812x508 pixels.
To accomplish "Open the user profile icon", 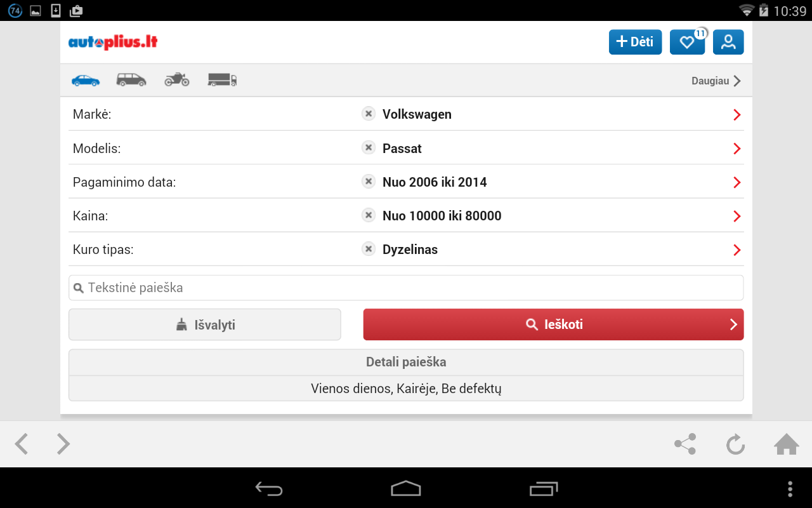I will tap(728, 42).
